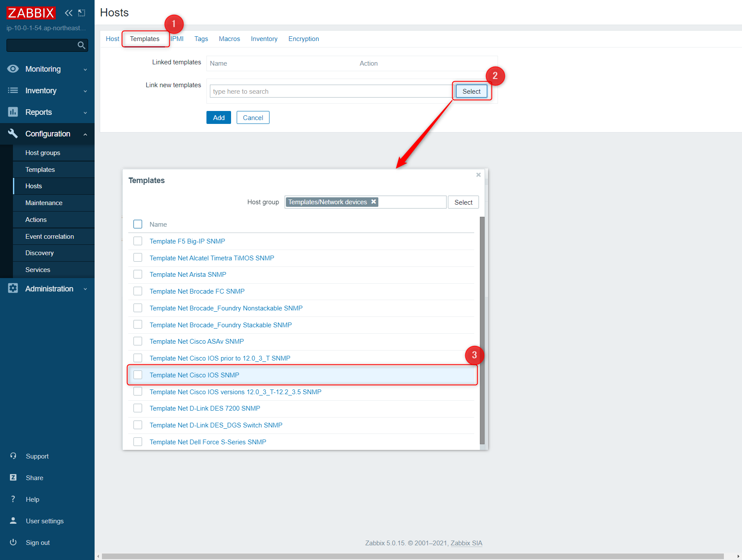Screen dimensions: 742x560
Task: Collapse the sidebar with double-chevron icon
Action: coord(68,13)
